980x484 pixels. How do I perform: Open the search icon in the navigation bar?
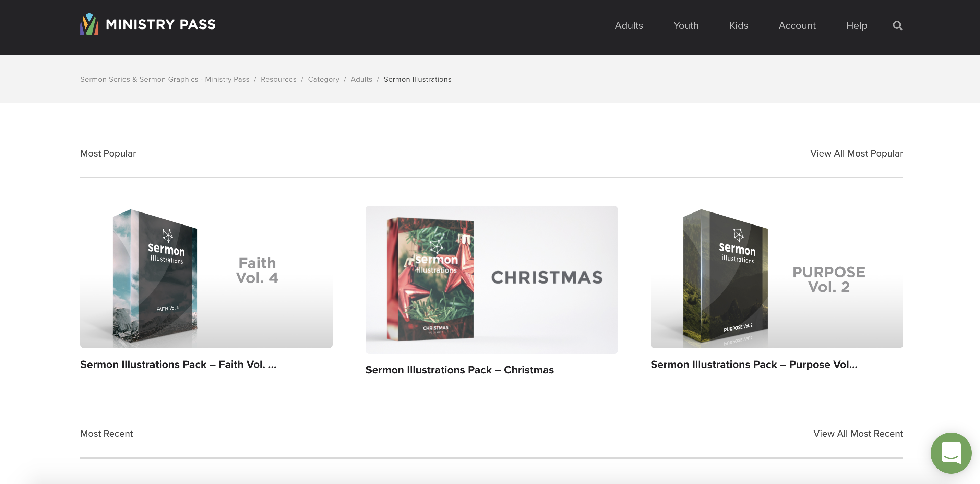[x=897, y=25]
